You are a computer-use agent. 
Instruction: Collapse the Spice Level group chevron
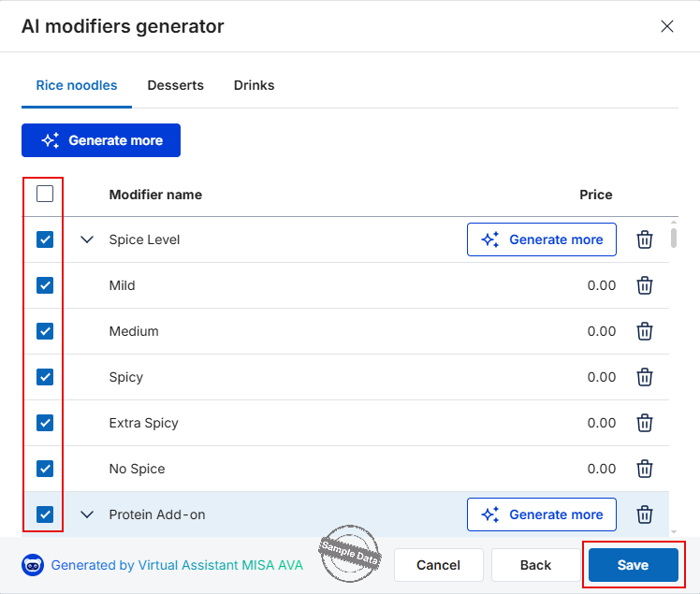tap(87, 239)
